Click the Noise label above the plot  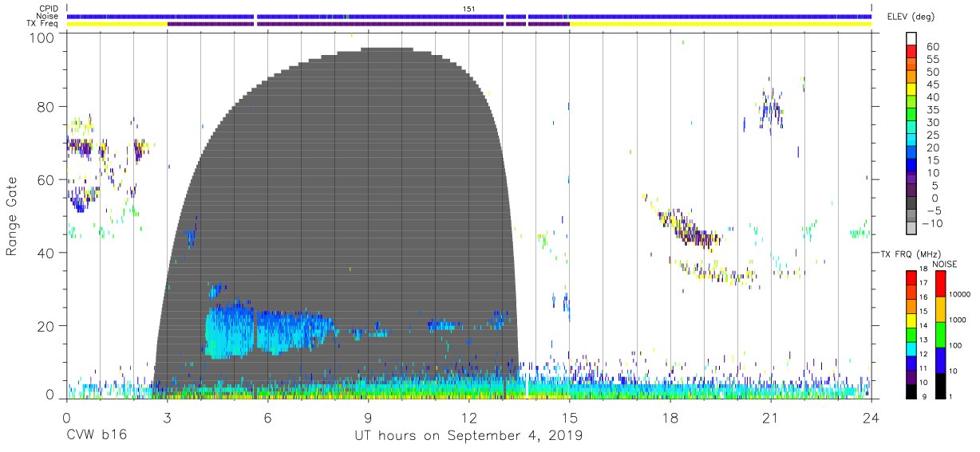click(46, 16)
